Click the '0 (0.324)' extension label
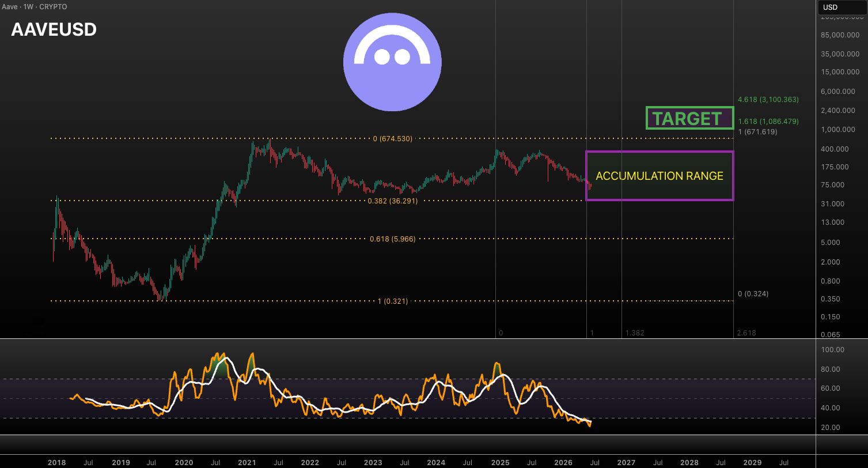The width and height of the screenshot is (868, 468). (x=753, y=294)
